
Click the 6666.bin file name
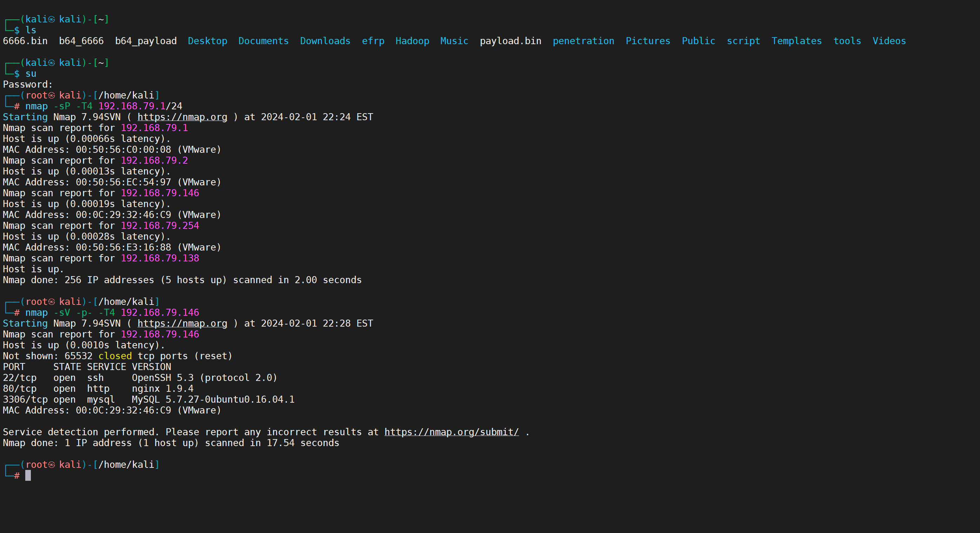coord(25,41)
